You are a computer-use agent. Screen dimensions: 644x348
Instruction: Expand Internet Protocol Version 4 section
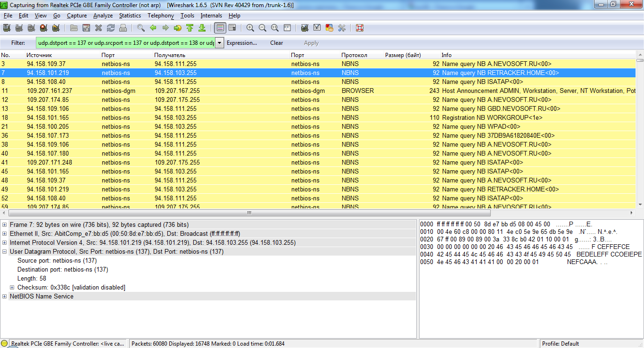click(x=5, y=243)
